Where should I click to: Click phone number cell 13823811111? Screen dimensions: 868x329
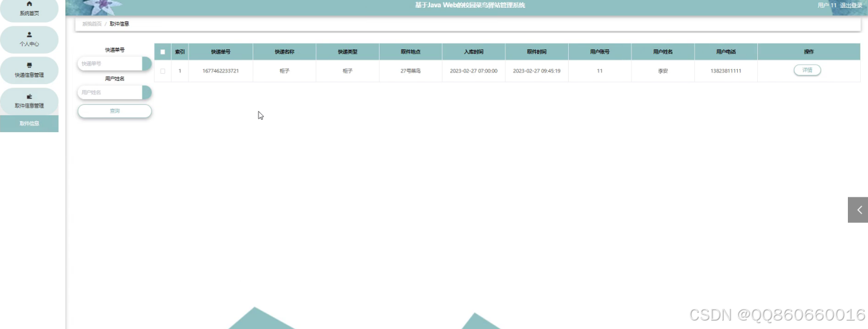[726, 71]
